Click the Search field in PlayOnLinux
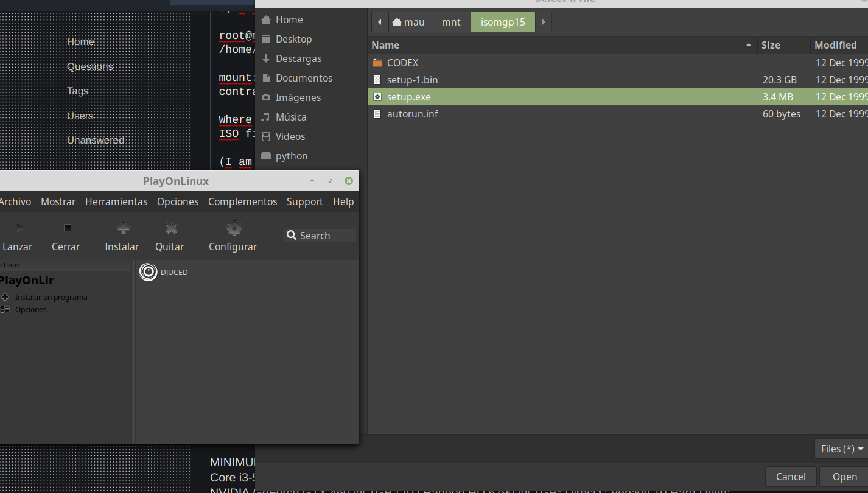Screen dimensions: 868x493 320,236
